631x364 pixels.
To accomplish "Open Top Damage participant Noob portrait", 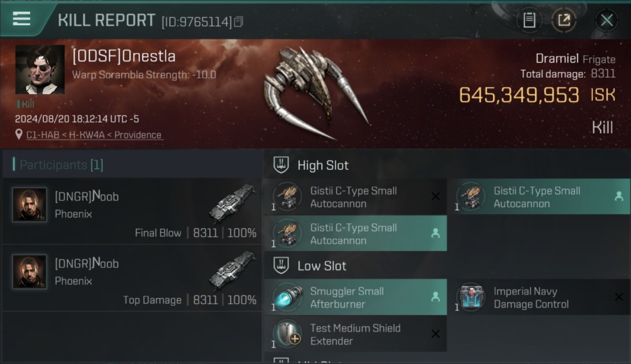I will click(x=30, y=272).
